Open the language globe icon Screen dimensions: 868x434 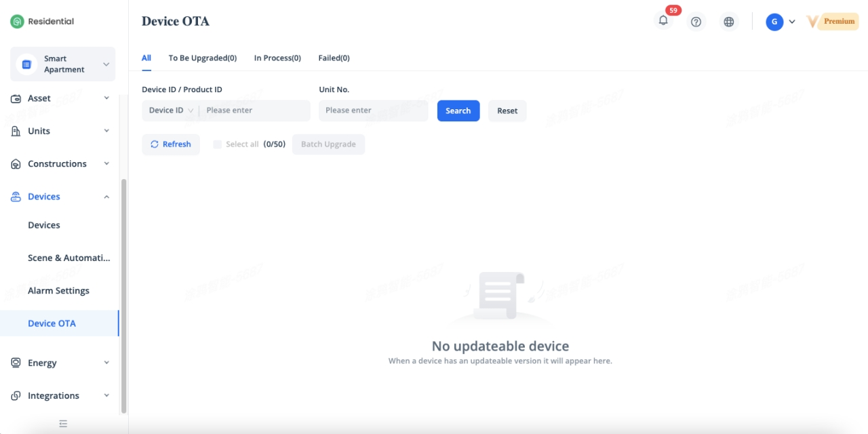pos(729,22)
